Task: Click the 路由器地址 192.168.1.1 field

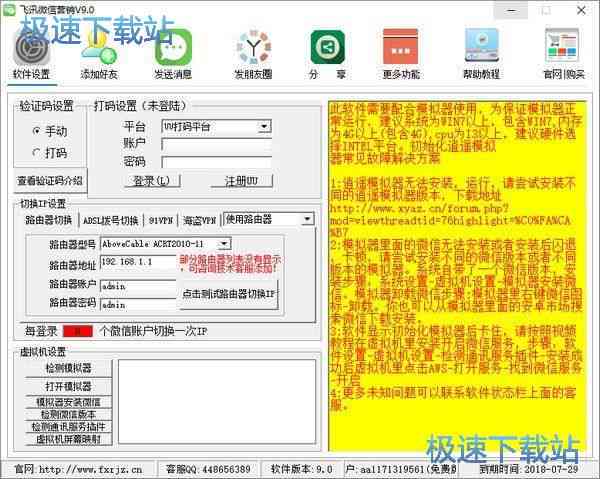Action: [139, 262]
